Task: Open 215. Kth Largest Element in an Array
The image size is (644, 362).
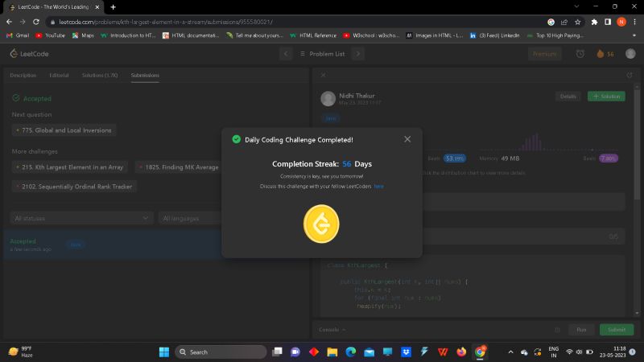Action: tap(69, 167)
